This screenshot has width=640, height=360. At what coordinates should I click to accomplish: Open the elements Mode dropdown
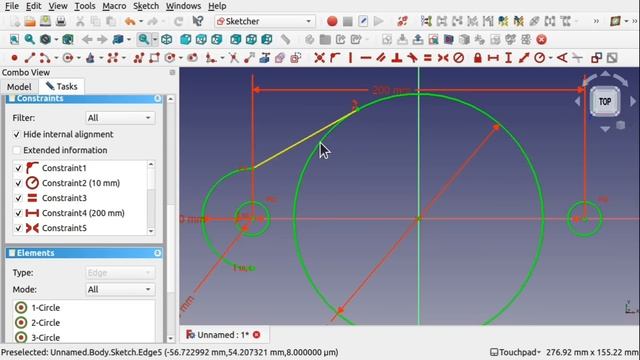120,289
